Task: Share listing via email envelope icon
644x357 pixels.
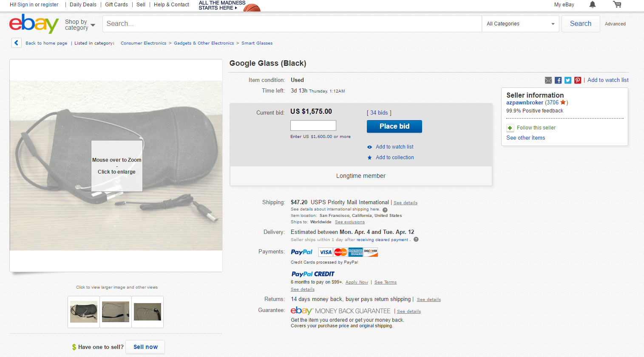Action: [548, 80]
